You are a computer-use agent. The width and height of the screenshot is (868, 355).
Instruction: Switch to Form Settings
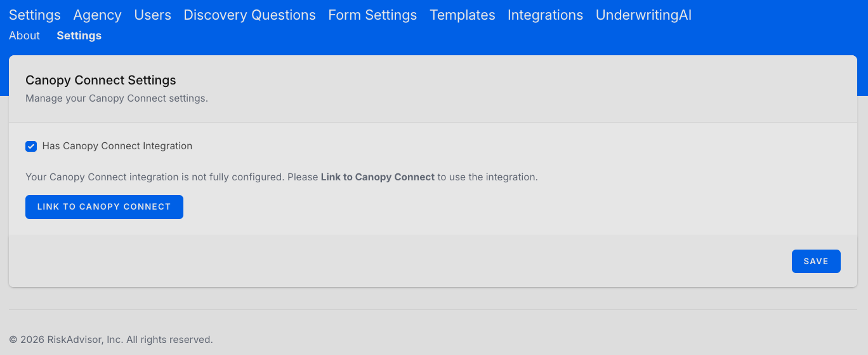372,15
